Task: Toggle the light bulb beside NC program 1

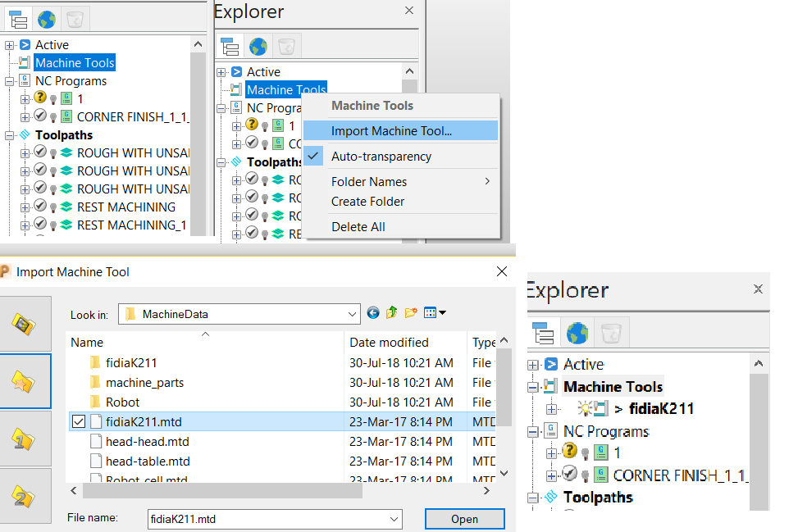Action: point(51,98)
